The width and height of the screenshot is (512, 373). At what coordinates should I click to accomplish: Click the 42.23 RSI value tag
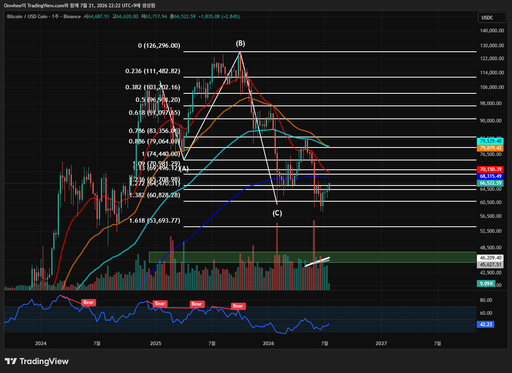coord(485,324)
